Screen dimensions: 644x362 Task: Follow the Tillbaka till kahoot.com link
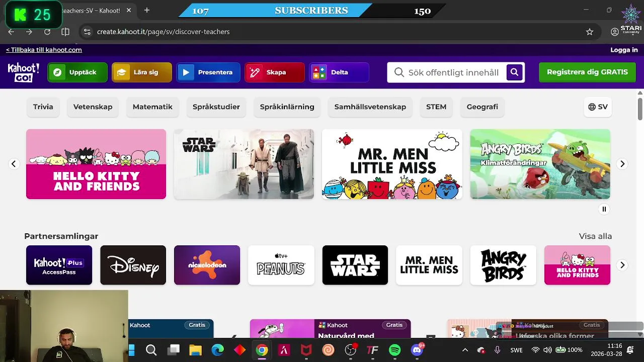click(44, 50)
